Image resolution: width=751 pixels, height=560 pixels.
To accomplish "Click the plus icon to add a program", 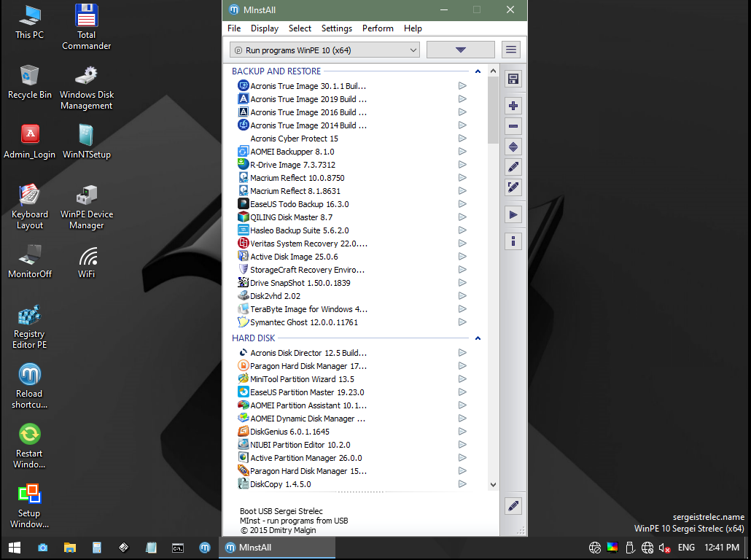I will [x=513, y=106].
